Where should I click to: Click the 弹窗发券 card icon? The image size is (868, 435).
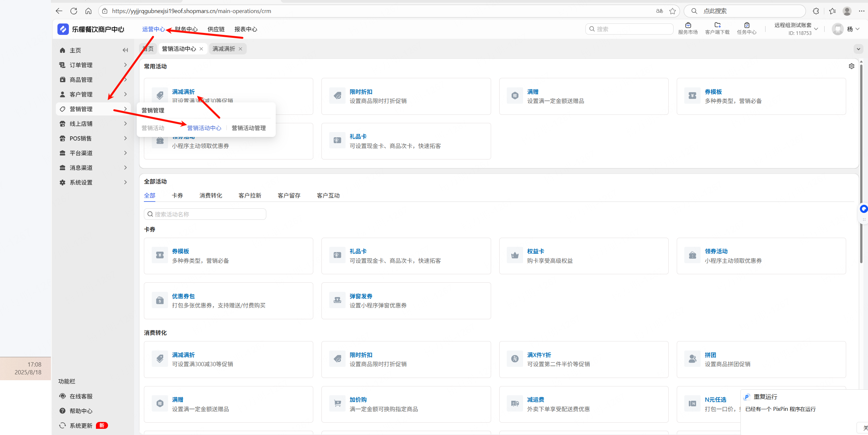tap(337, 300)
